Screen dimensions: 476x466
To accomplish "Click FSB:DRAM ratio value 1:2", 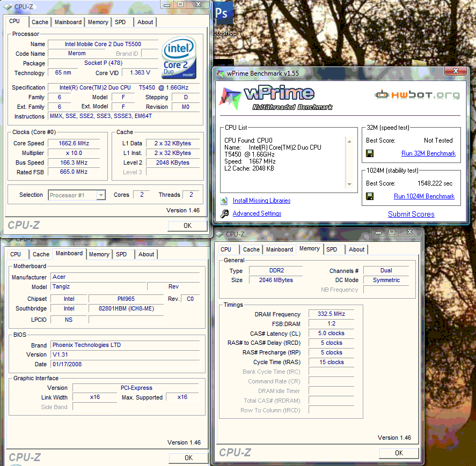I will click(x=332, y=323).
